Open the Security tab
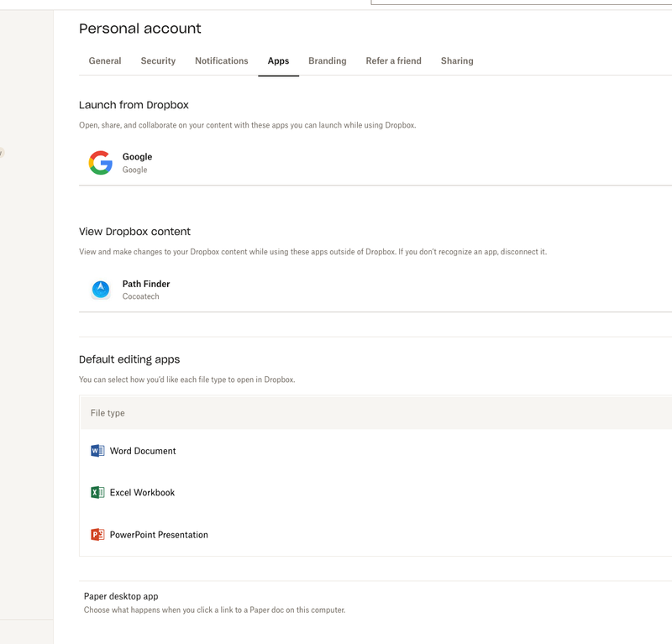Screen dimensions: 672x644 tap(158, 61)
